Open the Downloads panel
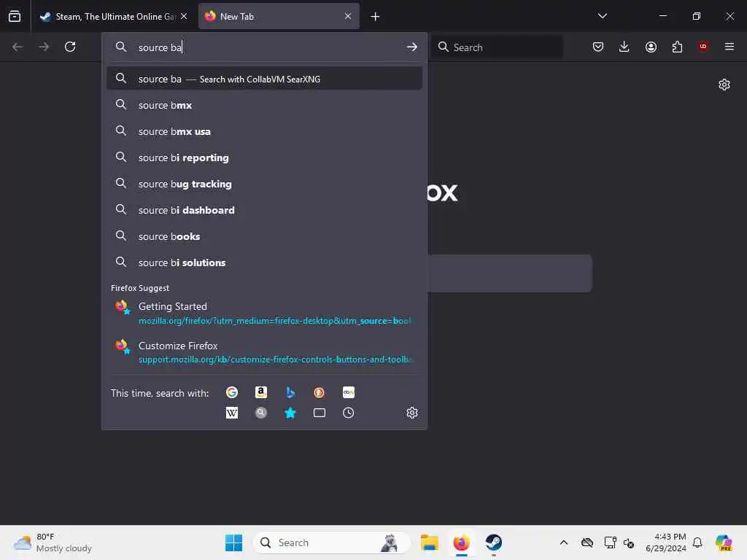Viewport: 747px width, 560px height. (624, 47)
